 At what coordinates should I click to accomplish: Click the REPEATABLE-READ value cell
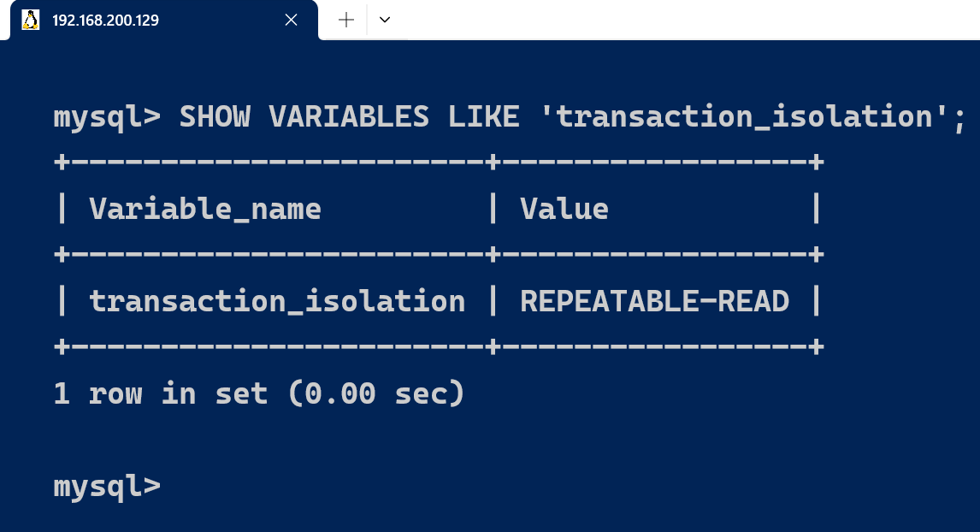[x=654, y=301]
